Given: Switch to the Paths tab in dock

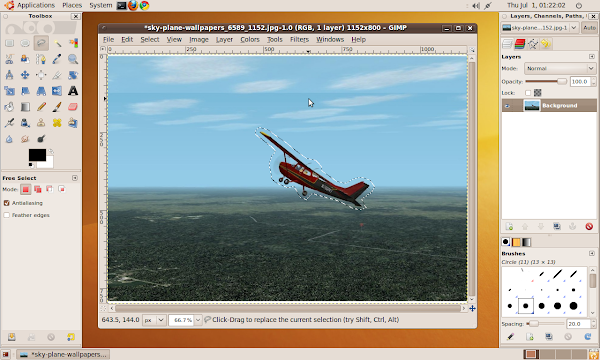Looking at the screenshot, I should 533,44.
